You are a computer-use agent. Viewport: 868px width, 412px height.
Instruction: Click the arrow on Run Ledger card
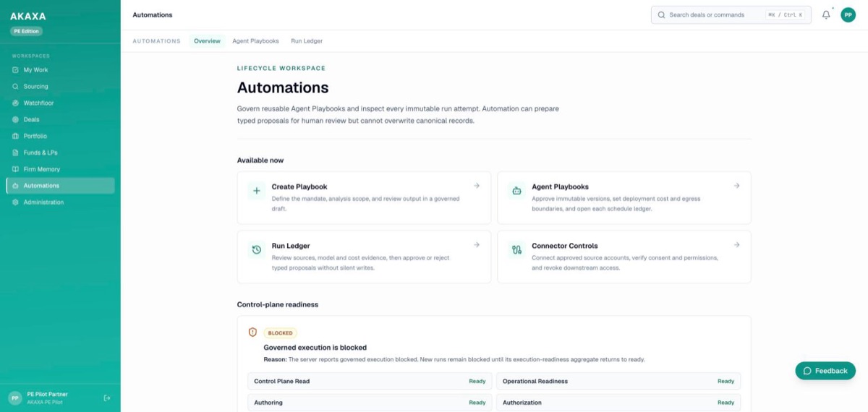(477, 245)
